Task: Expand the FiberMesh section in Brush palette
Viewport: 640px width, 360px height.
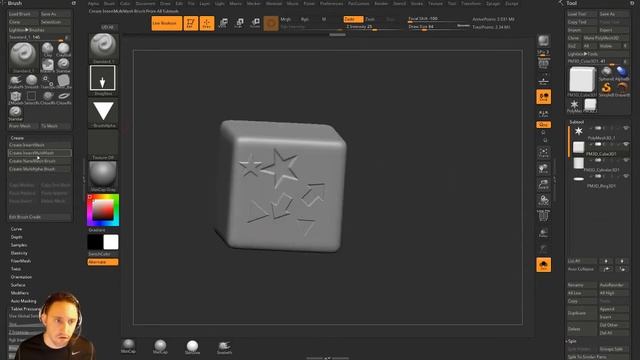Action: coord(20,261)
